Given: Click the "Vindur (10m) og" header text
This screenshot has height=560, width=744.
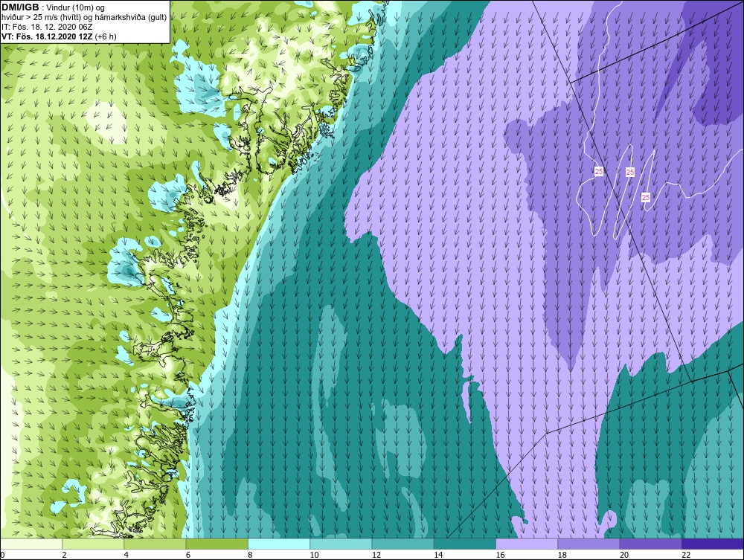Looking at the screenshot, I should [x=77, y=8].
